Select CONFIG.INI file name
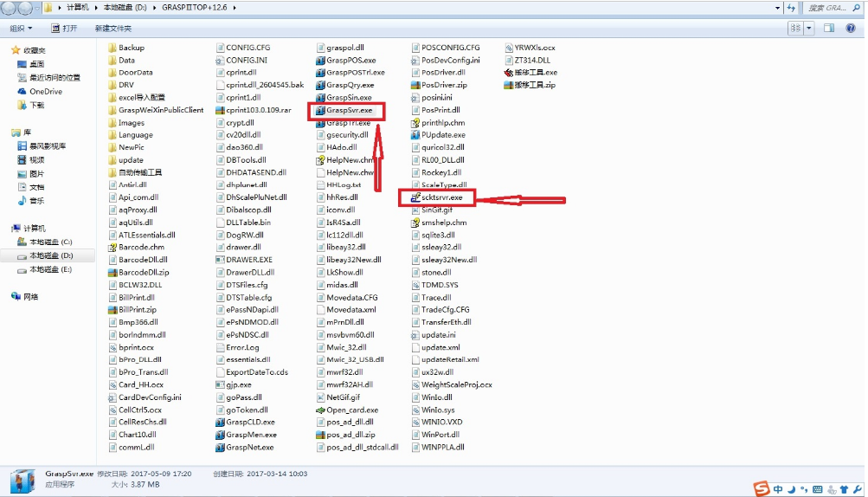 click(247, 61)
